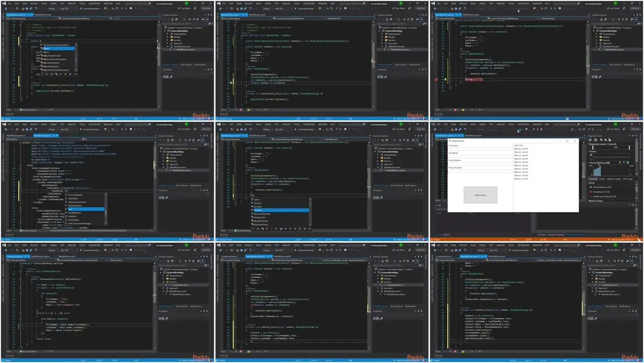
Task: Click the diagnostics session timeline right handle
Action: point(629,148)
